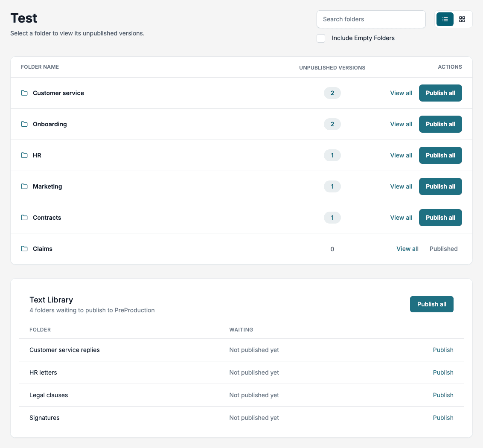Publish all in Onboarding folder

[x=440, y=124]
